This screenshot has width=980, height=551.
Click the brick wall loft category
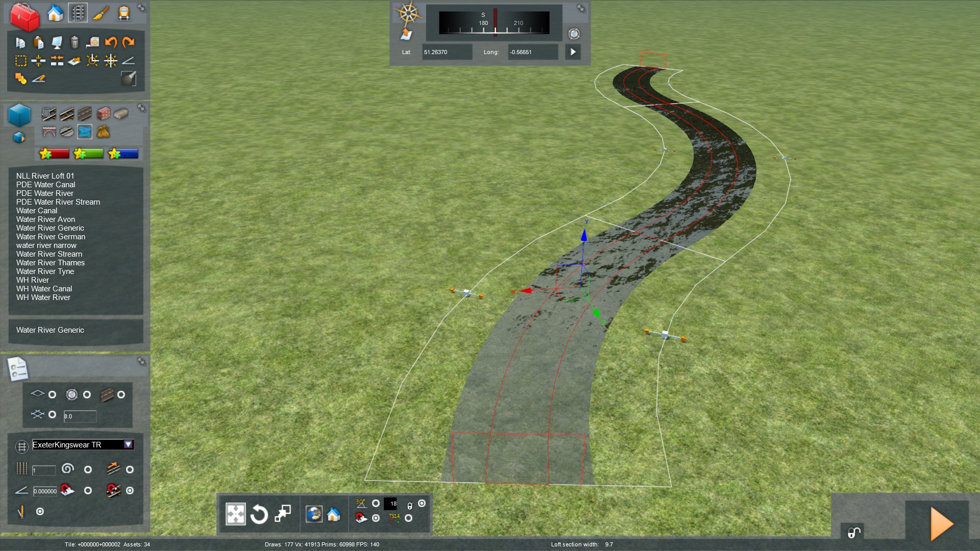click(103, 113)
